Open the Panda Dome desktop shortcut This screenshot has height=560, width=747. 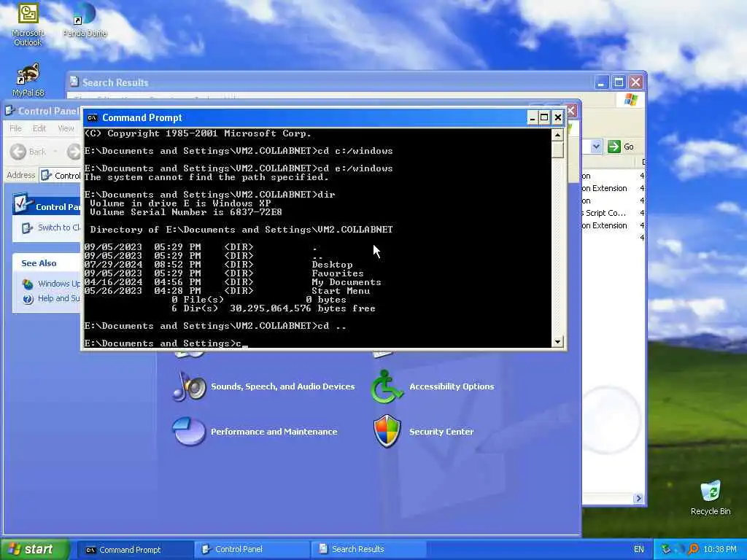click(85, 20)
